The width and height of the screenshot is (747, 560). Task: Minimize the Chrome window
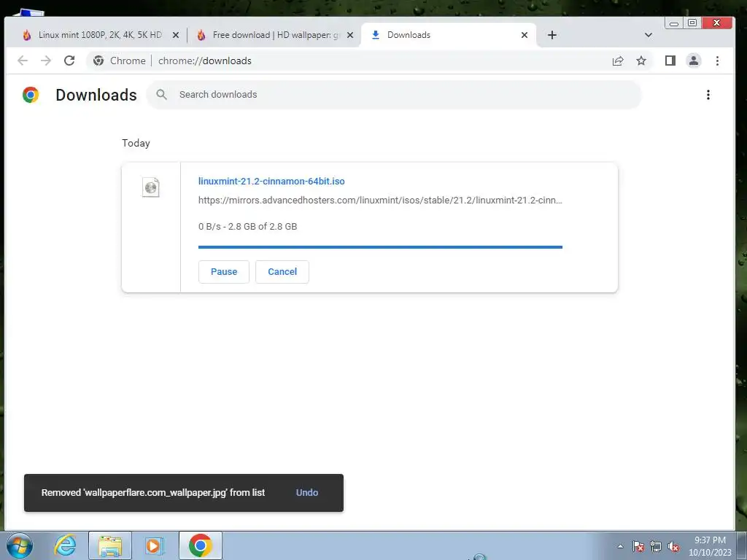click(x=673, y=23)
